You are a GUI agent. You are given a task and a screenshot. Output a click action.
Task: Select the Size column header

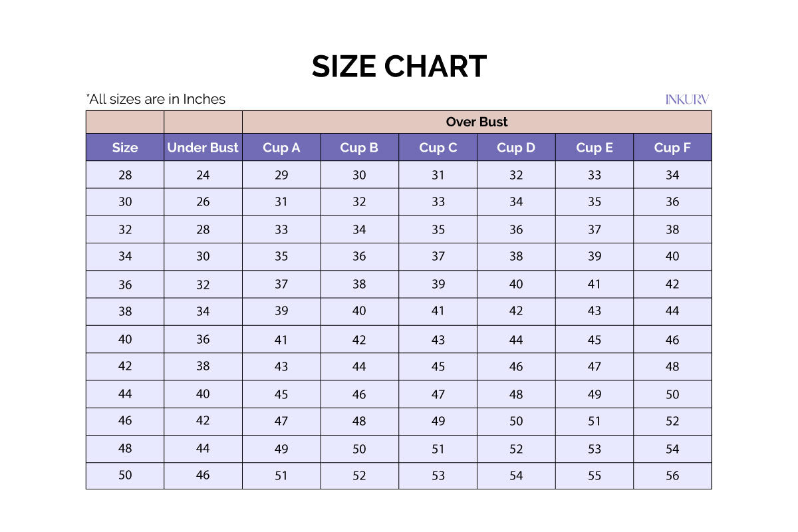pos(125,148)
